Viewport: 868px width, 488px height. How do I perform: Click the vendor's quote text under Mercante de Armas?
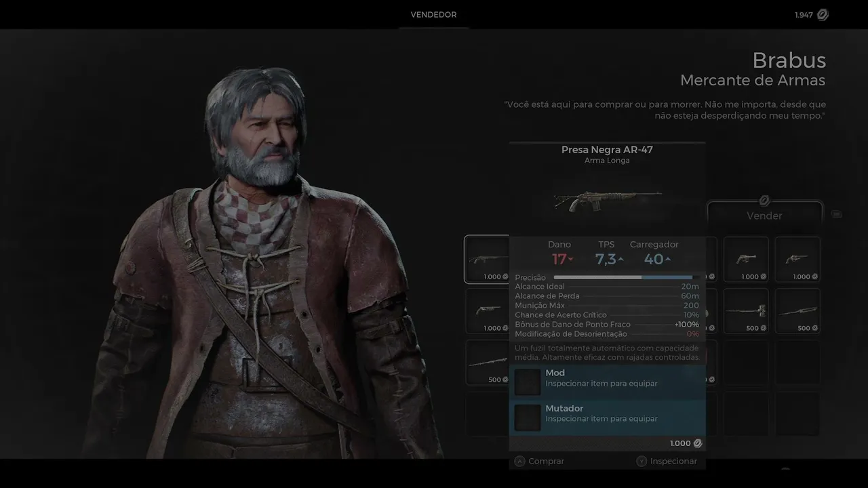(x=665, y=110)
